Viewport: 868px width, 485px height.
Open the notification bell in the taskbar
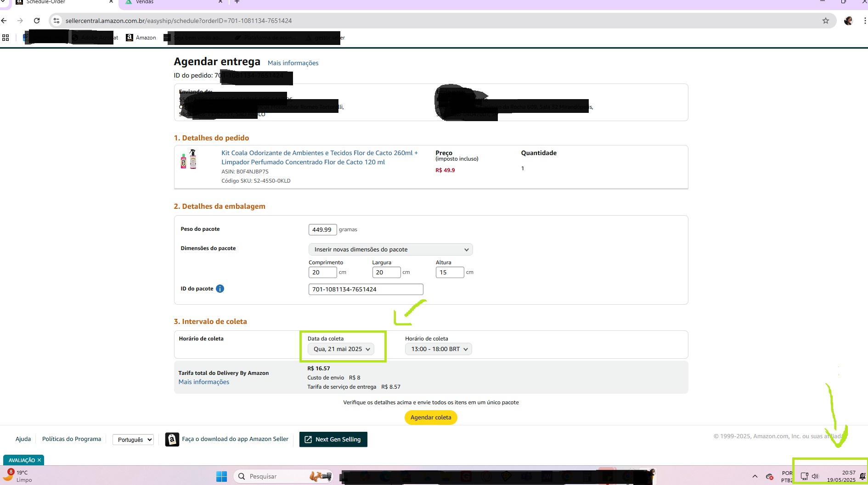pyautogui.click(x=862, y=476)
